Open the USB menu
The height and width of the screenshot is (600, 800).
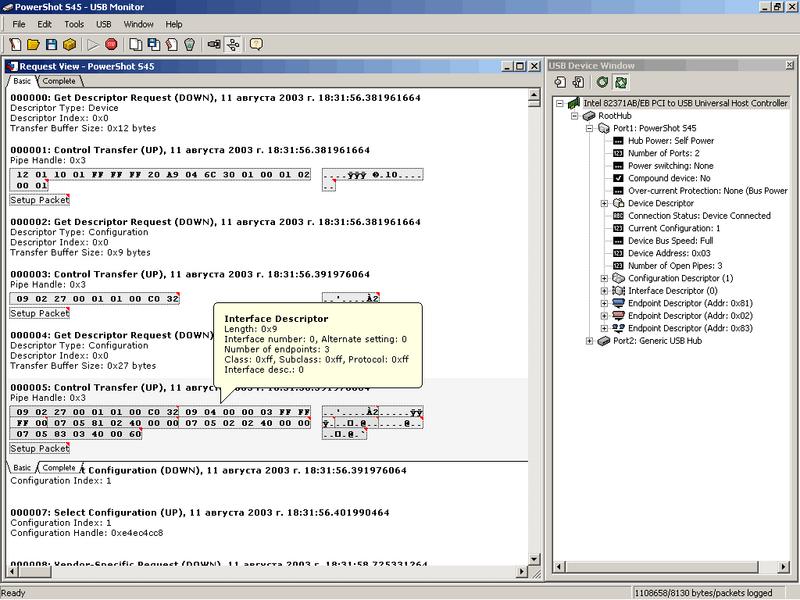click(104, 24)
